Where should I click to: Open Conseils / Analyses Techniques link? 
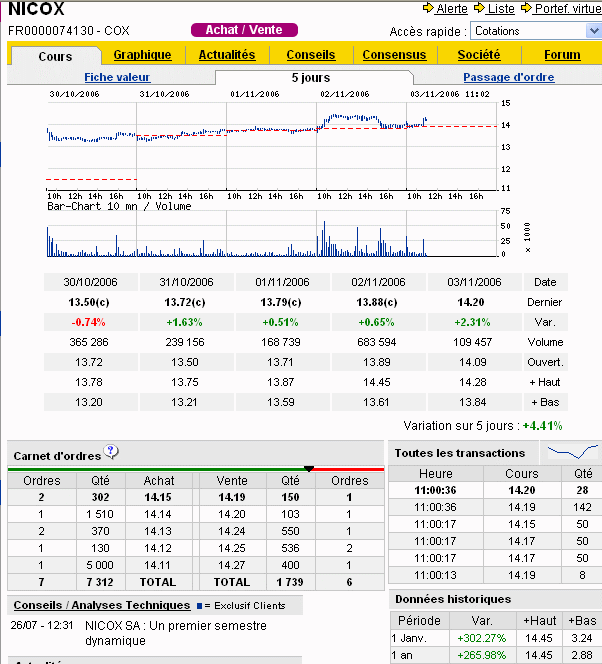point(102,605)
